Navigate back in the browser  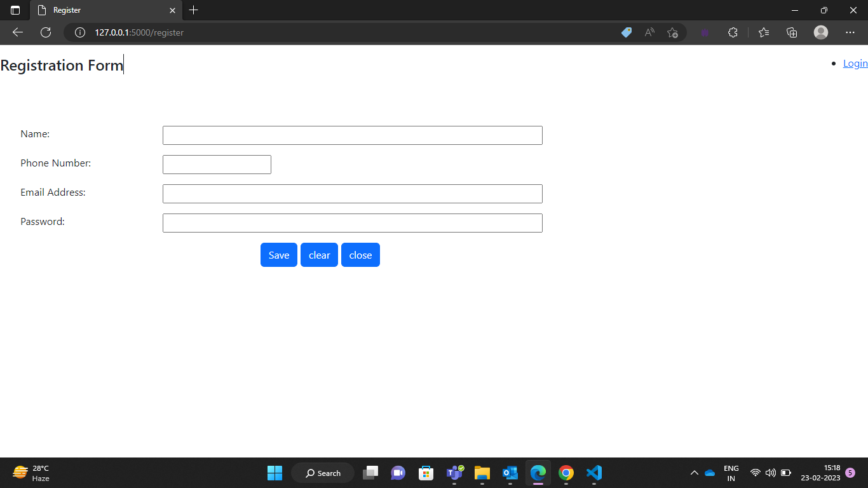click(17, 32)
